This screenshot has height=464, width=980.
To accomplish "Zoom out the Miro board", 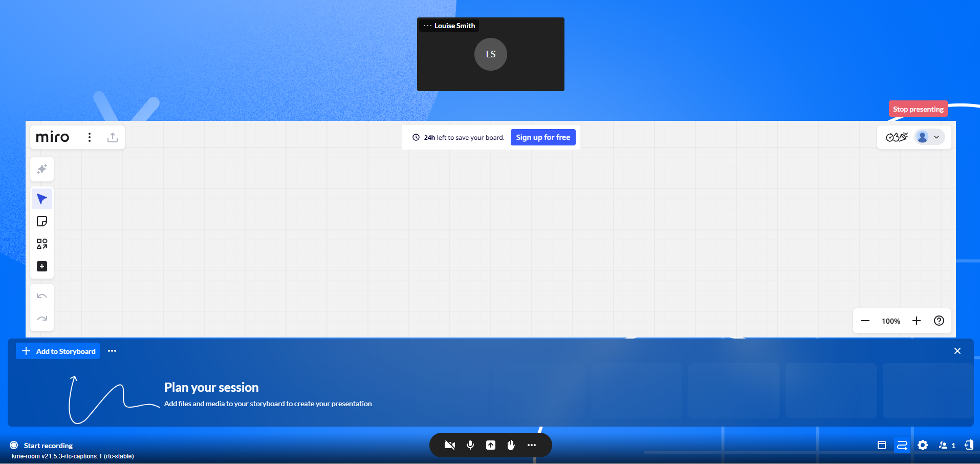I will coord(865,321).
